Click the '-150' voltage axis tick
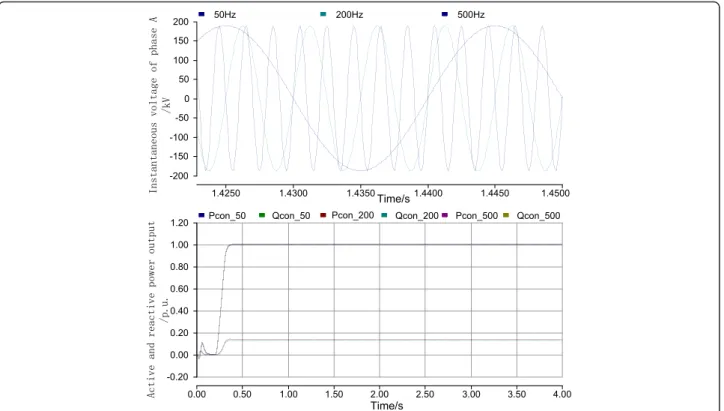The height and width of the screenshot is (411, 724). coord(180,157)
